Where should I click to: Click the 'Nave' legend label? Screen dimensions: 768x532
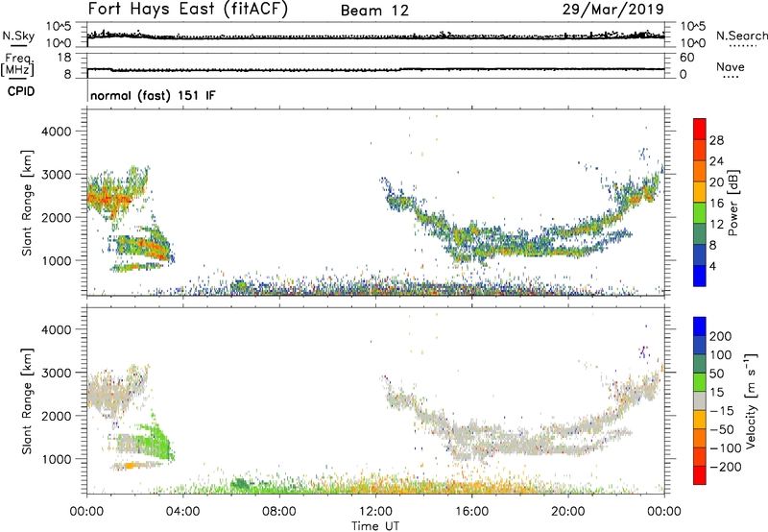point(731,67)
